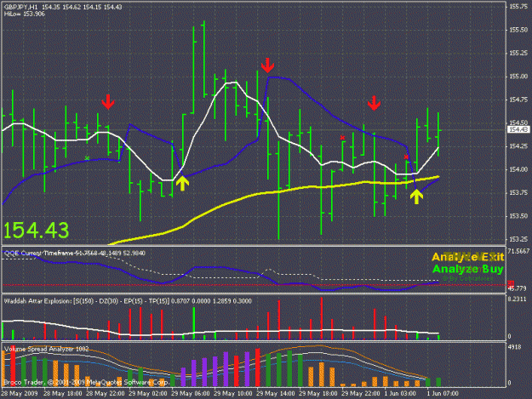Click the yellow up arrow near 1 Jun 03:00

416,197
